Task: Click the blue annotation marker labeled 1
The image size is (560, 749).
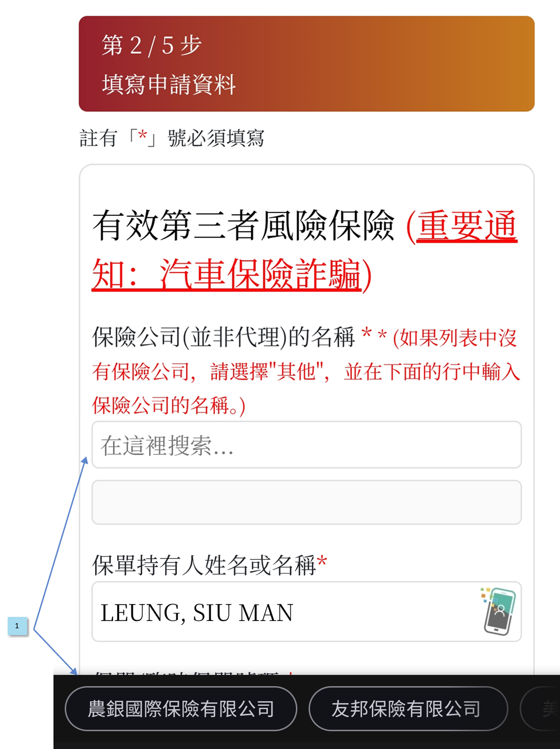Action: (x=17, y=626)
